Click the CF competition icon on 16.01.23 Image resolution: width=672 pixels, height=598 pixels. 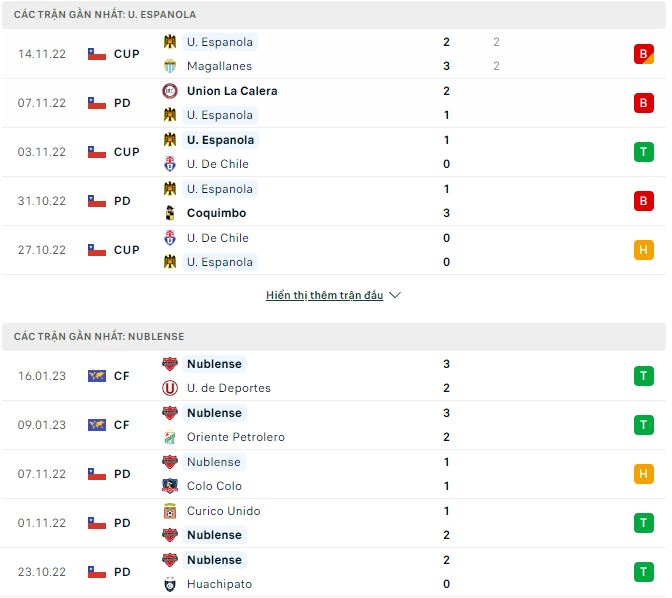[x=97, y=376]
